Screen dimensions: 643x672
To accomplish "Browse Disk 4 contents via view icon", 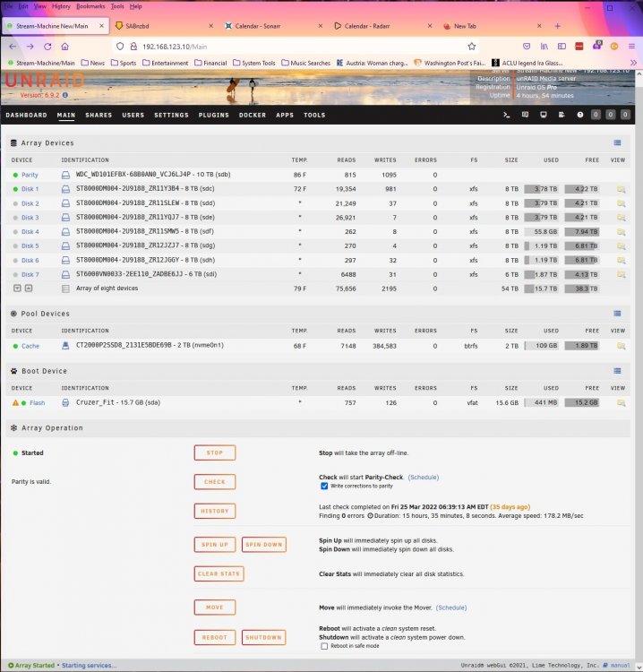I will (622, 232).
